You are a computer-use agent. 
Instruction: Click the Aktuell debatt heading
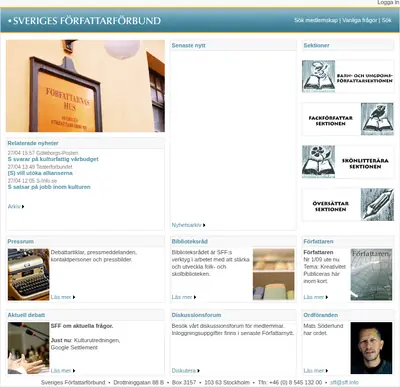pyautogui.click(x=26, y=315)
